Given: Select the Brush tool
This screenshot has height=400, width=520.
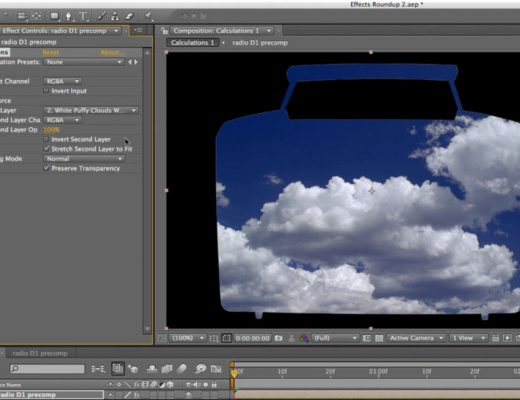Looking at the screenshot, I should [x=102, y=16].
